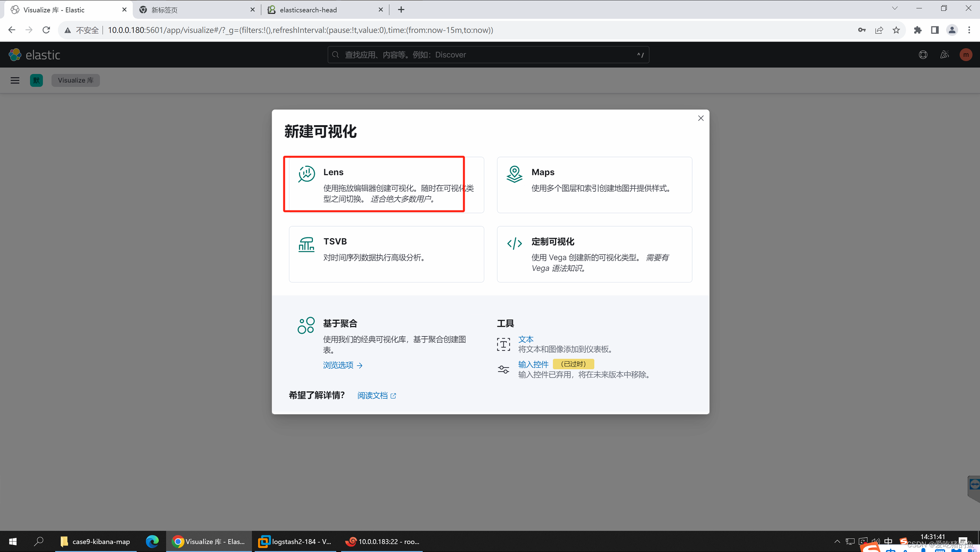This screenshot has width=980, height=552.
Task: Click the volume tray icon
Action: (x=875, y=541)
